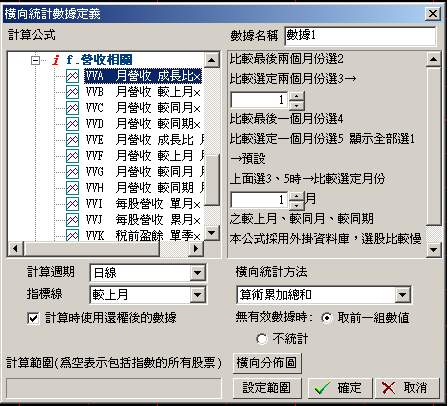The height and width of the screenshot is (406, 448).
Task: Click the 橫向分佈圖 button
Action: tap(267, 363)
